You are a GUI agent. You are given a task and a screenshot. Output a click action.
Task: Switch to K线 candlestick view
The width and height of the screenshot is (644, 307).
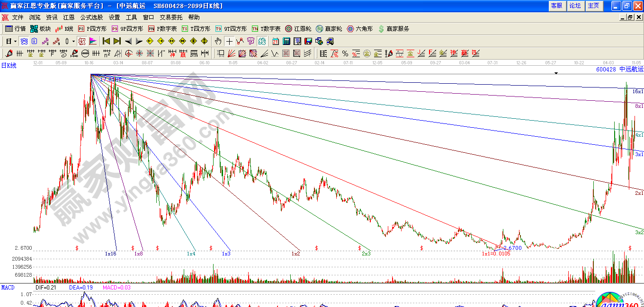coord(64,29)
